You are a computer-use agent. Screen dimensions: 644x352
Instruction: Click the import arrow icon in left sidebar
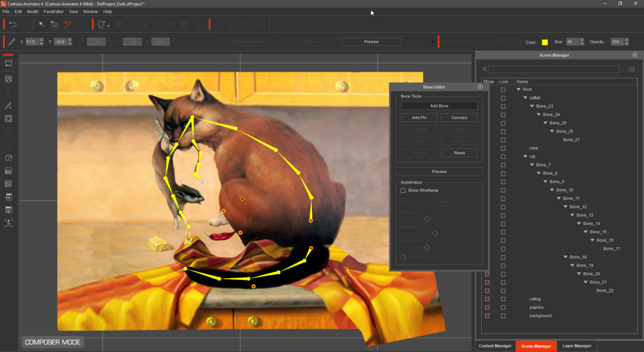(8, 197)
